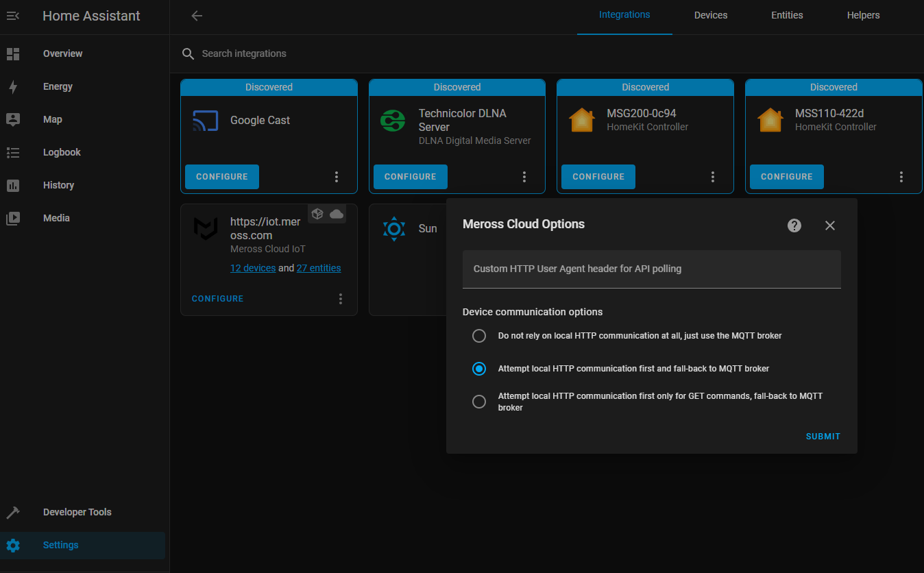924x573 pixels.
Task: Select local HTTP for GET commands only
Action: coord(479,402)
